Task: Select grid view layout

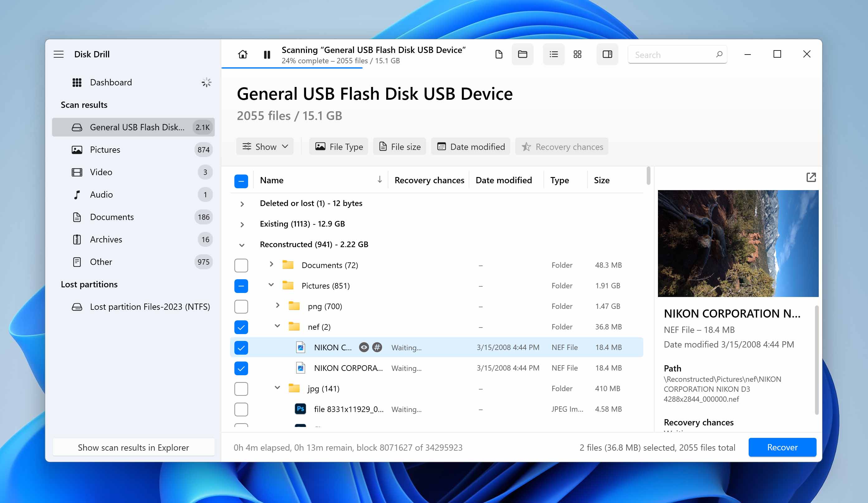Action: (x=577, y=55)
